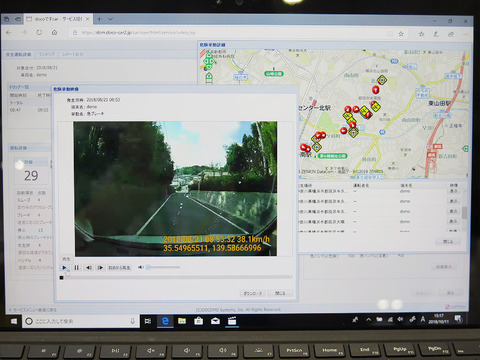Click the event list scrollbar
The width and height of the screenshot is (480, 360).
[x=464, y=212]
